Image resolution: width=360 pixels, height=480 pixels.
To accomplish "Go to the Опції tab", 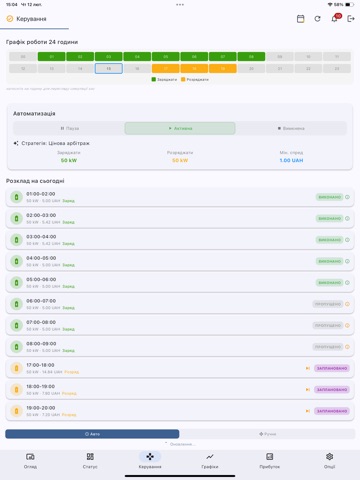I will tap(329, 461).
